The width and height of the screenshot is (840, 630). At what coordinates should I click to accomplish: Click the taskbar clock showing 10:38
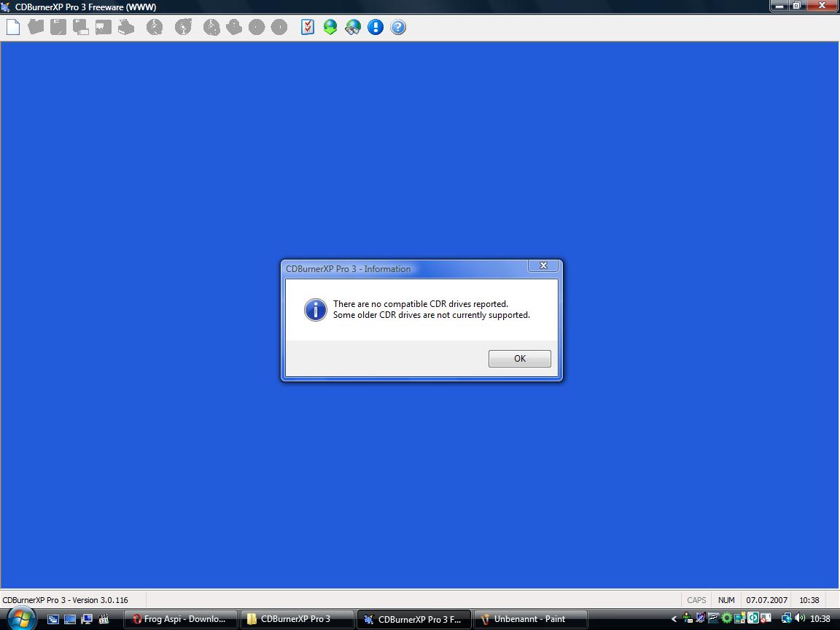point(820,619)
